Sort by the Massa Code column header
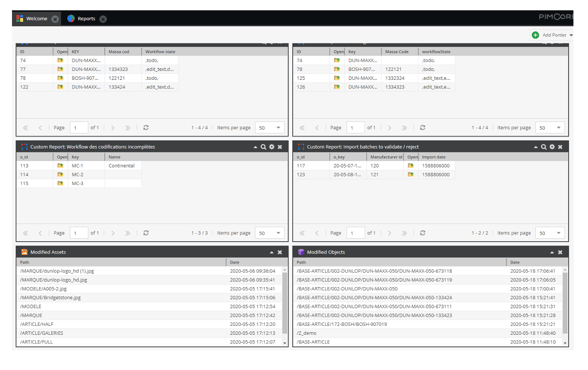The width and height of the screenshot is (588, 370). 399,52
